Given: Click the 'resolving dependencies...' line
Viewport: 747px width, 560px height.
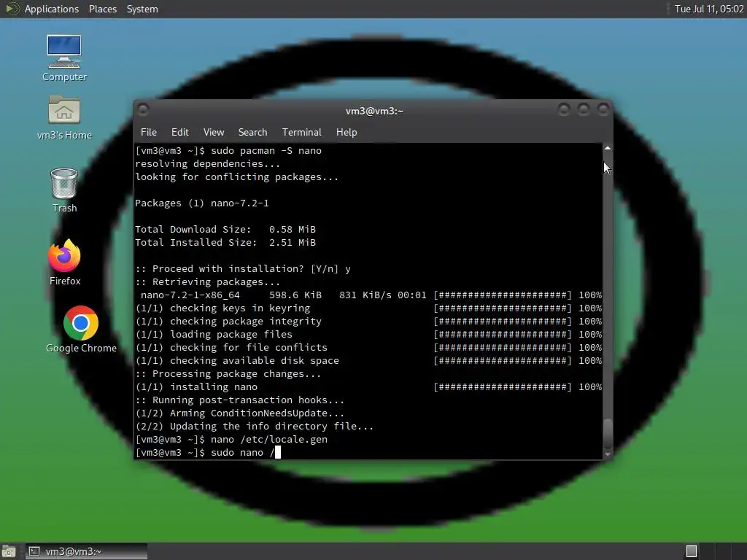Looking at the screenshot, I should tap(208, 164).
